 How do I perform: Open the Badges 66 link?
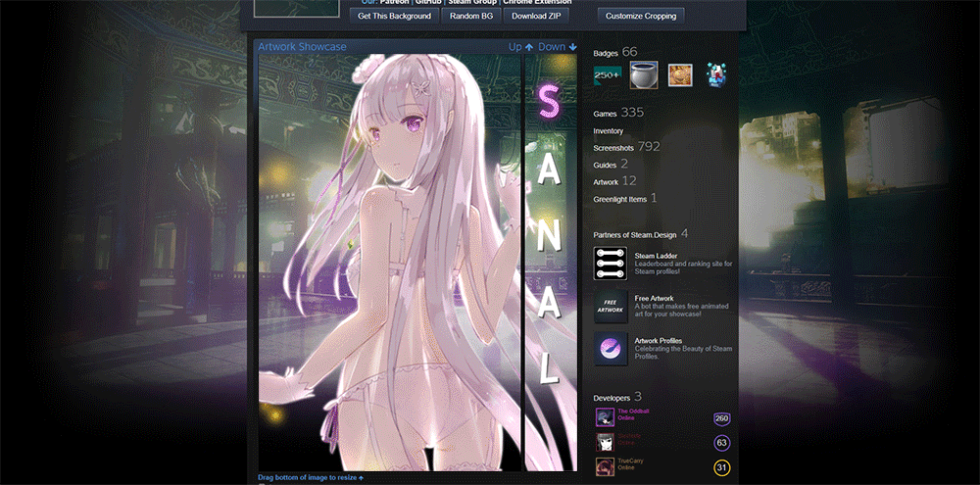point(615,52)
